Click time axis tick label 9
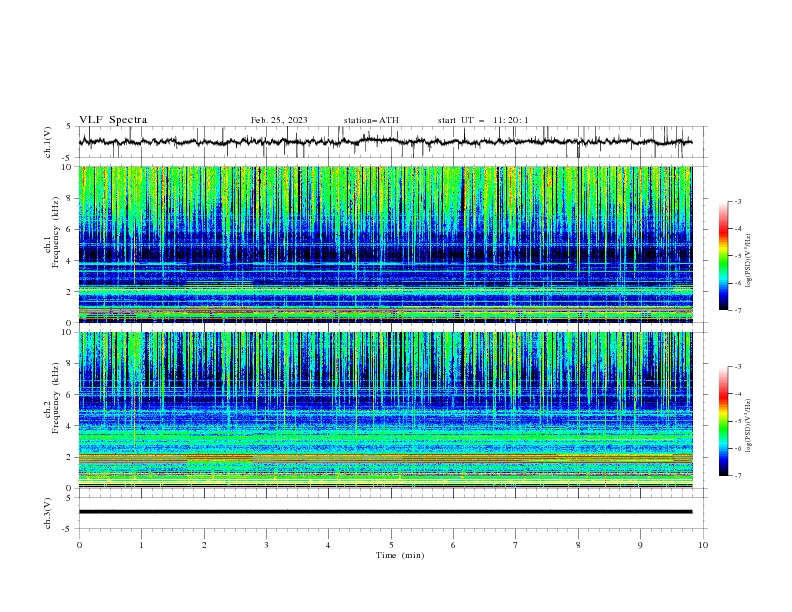Screen dimensions: 792x612 click(x=640, y=545)
